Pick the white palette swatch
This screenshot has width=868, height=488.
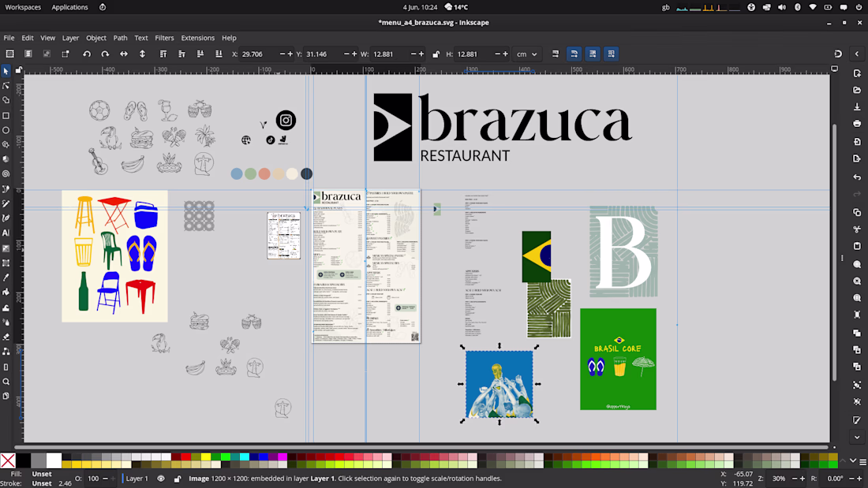coord(54,460)
